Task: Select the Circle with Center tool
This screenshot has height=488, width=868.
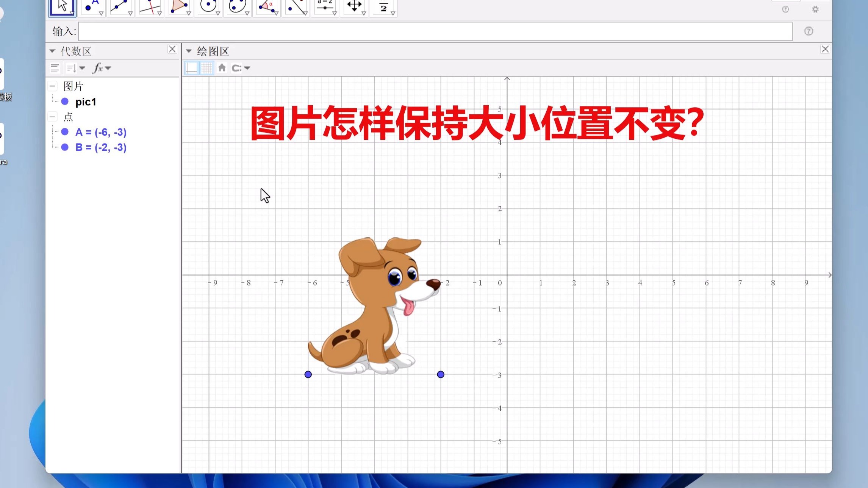Action: coord(209,6)
